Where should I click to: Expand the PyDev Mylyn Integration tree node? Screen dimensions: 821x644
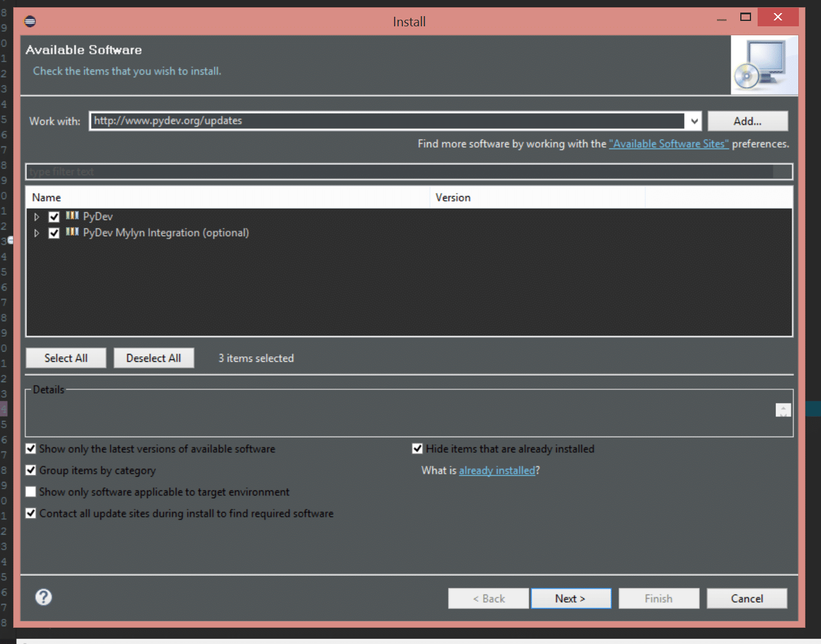(x=36, y=233)
